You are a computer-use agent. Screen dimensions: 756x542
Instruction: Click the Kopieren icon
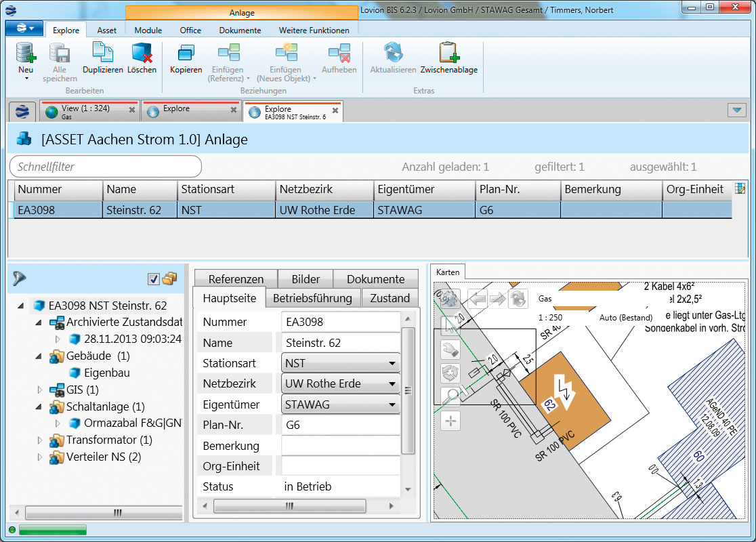tap(186, 53)
